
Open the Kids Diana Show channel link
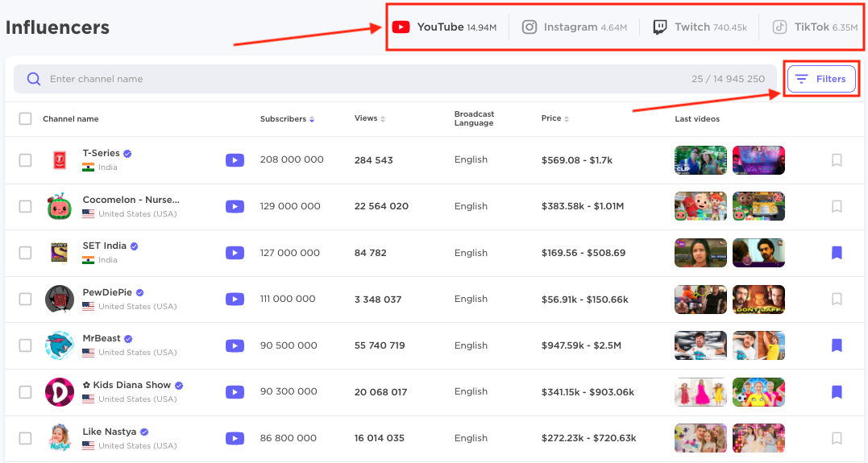point(127,385)
